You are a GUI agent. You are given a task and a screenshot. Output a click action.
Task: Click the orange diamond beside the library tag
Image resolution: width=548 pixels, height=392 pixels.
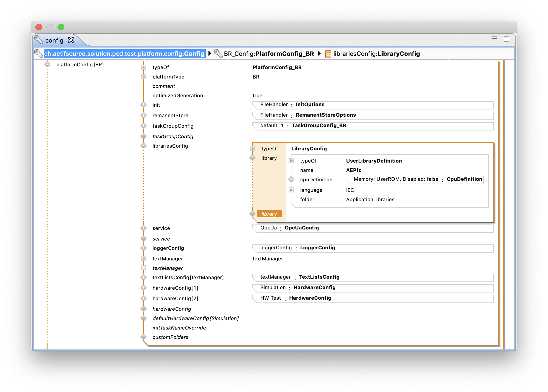252,213
